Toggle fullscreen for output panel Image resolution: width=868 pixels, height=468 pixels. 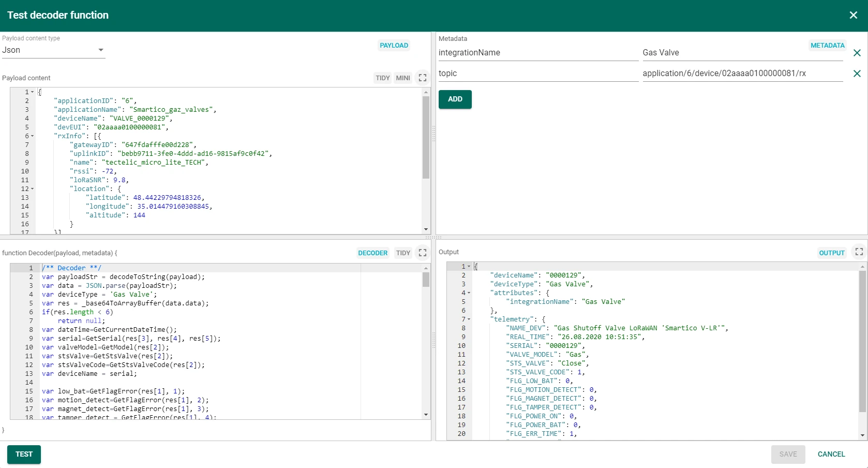[859, 252]
